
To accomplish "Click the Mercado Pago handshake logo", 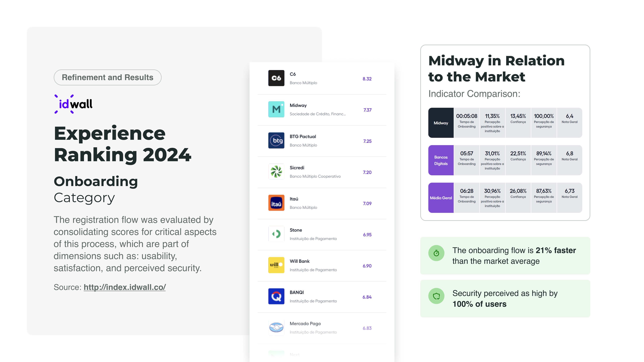I will [276, 327].
